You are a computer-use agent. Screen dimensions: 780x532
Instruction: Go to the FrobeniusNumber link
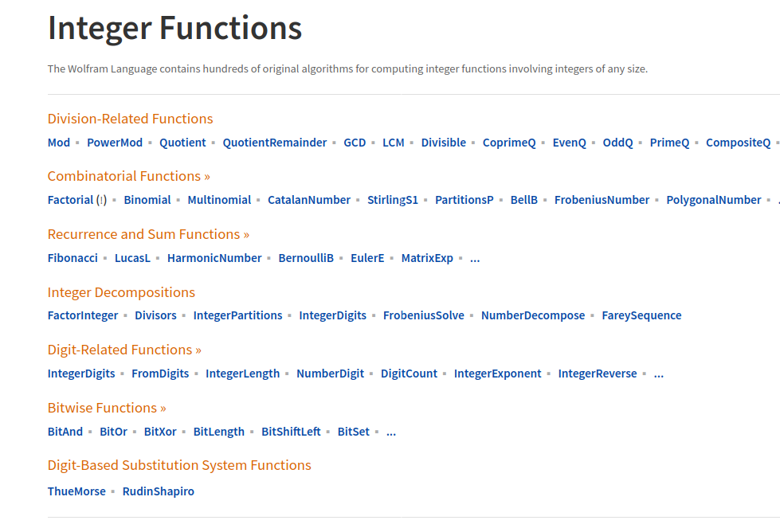pyautogui.click(x=602, y=200)
